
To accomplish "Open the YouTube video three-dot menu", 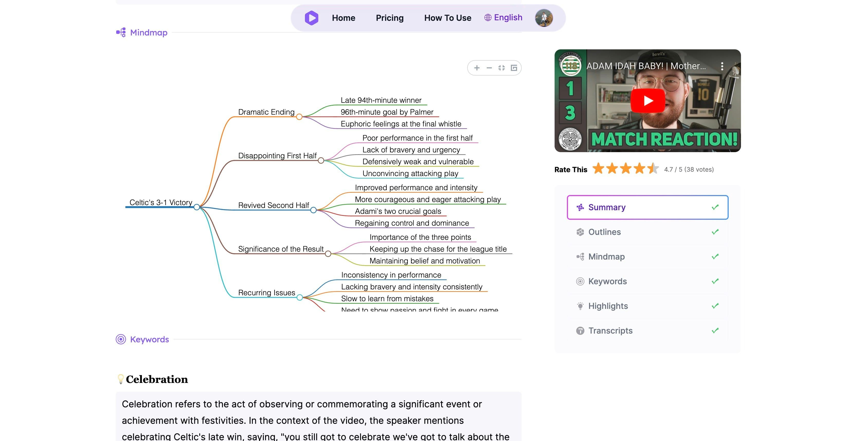I will (x=722, y=66).
